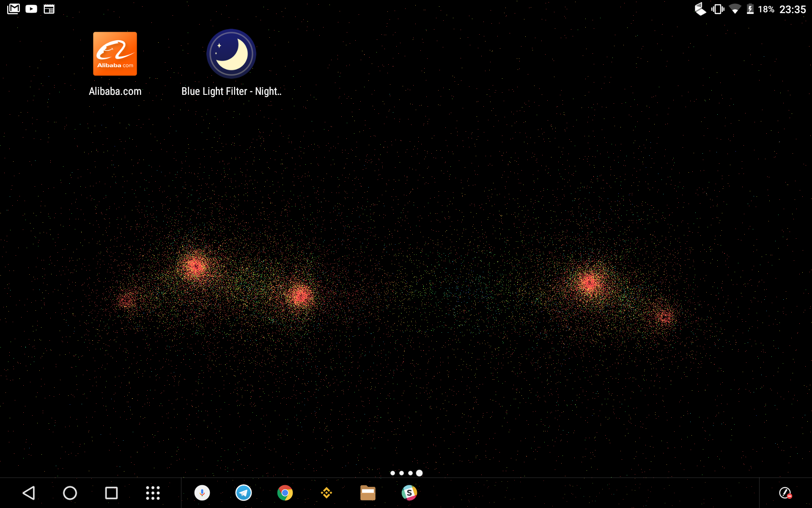
Task: Switch to the first home screen page dot
Action: [392, 473]
